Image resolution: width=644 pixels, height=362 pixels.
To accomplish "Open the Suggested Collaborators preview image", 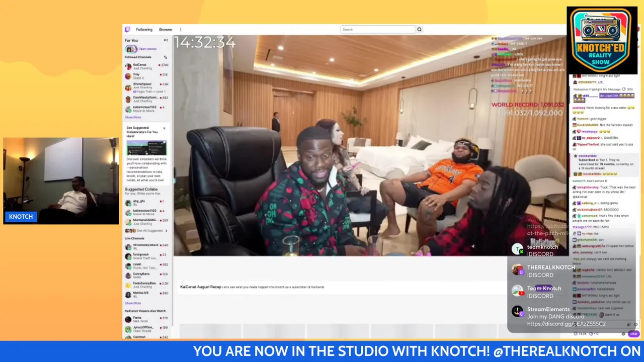I will pos(146,148).
